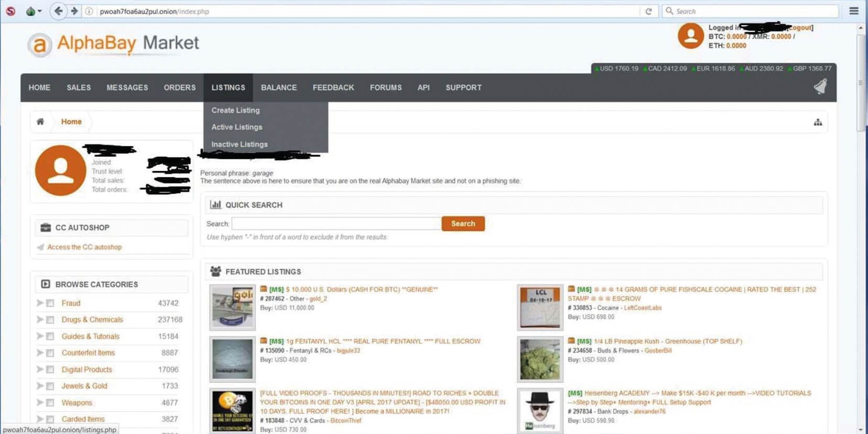
Task: Click the megaphone icon in the navigation bar
Action: click(820, 86)
